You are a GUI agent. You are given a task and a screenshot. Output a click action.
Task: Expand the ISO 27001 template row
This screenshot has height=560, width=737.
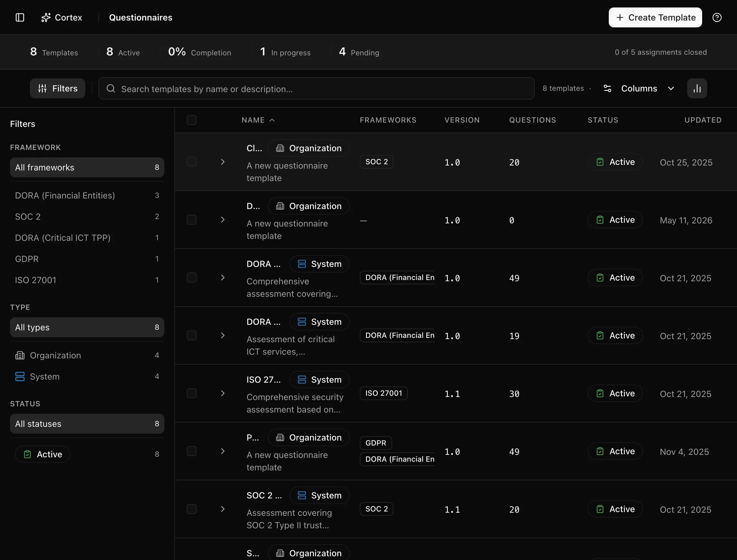[223, 393]
